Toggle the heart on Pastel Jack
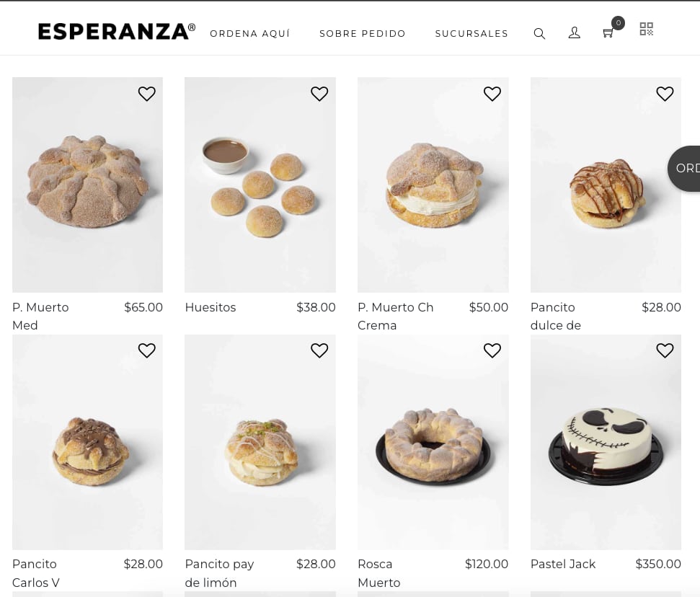 point(665,350)
